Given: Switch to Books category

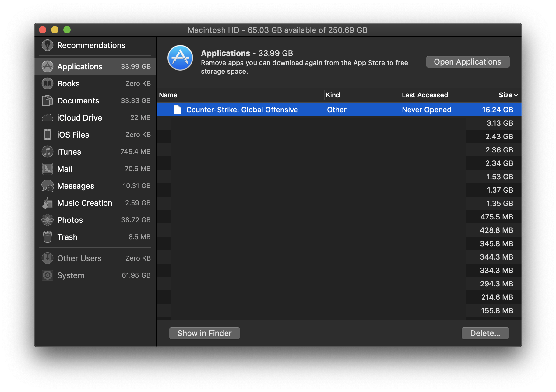Looking at the screenshot, I should pos(95,84).
